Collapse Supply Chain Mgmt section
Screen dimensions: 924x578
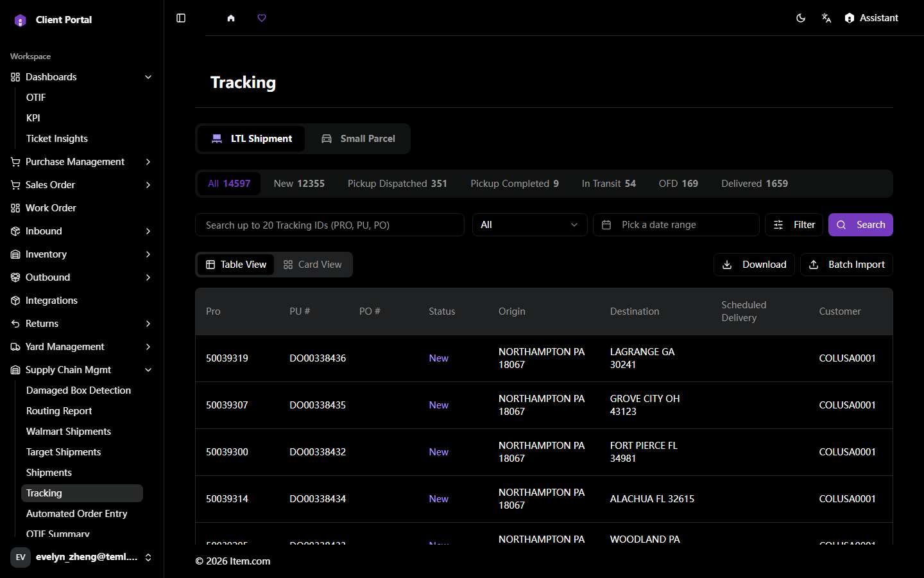(x=148, y=370)
